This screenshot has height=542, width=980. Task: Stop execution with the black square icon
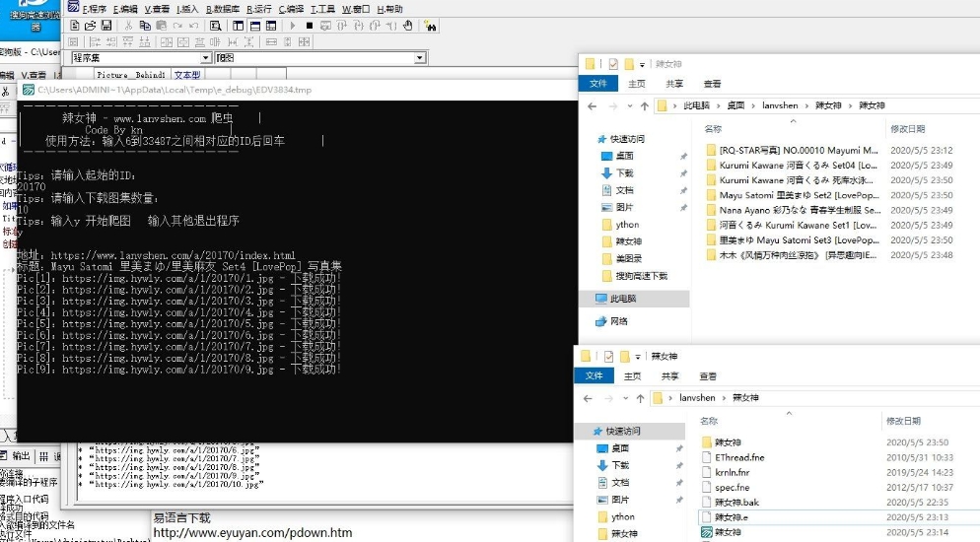(x=309, y=25)
